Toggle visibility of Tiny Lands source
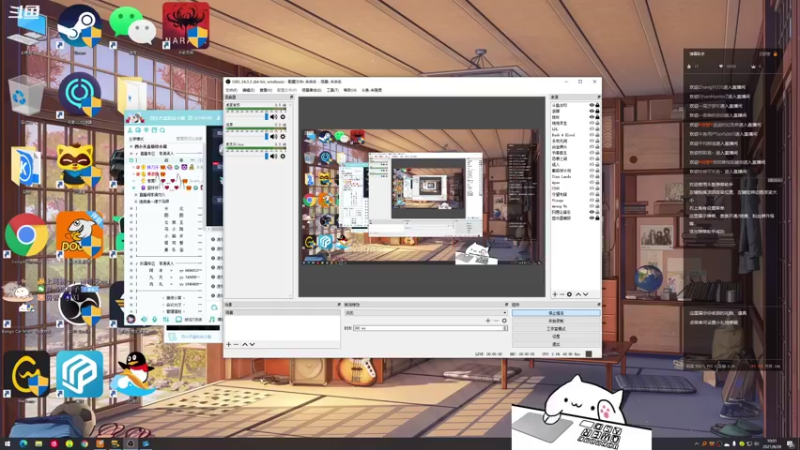This screenshot has width=800, height=450. click(592, 177)
